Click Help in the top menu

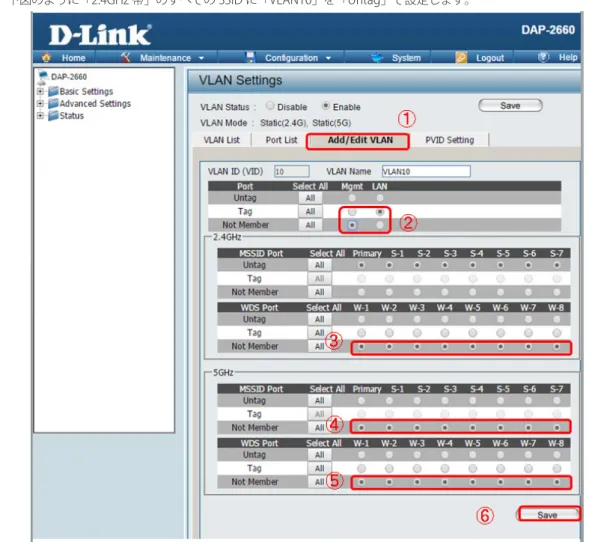pos(568,57)
